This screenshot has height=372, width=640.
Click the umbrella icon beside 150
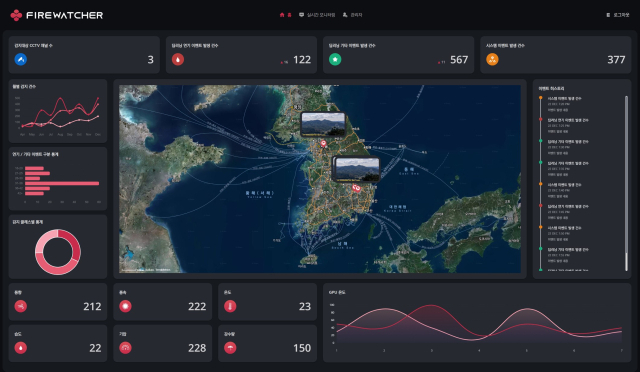(230, 348)
